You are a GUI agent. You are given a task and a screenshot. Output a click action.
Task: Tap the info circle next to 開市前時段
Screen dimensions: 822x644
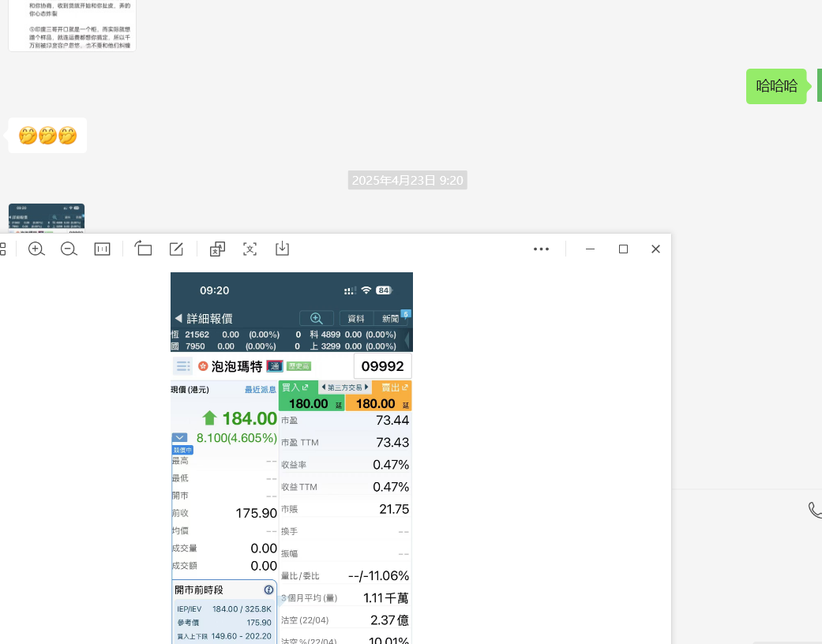coord(268,589)
